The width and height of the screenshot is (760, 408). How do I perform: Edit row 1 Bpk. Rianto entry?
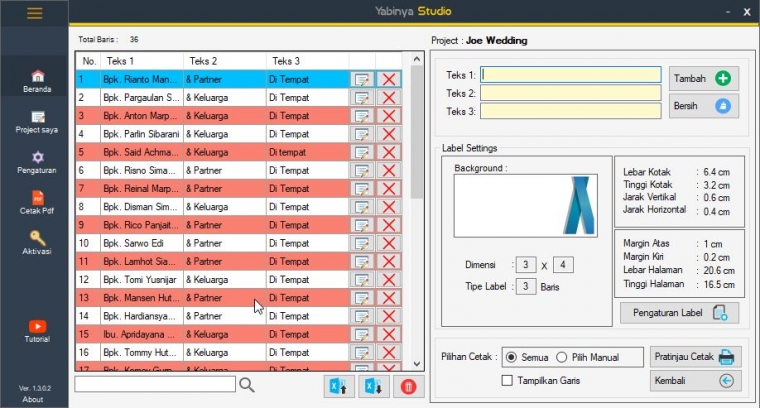click(361, 79)
